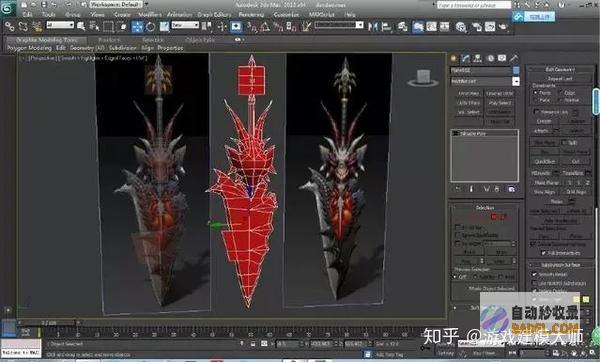Select the Select and Link tool
This screenshot has width=600, height=362.
pos(10,26)
